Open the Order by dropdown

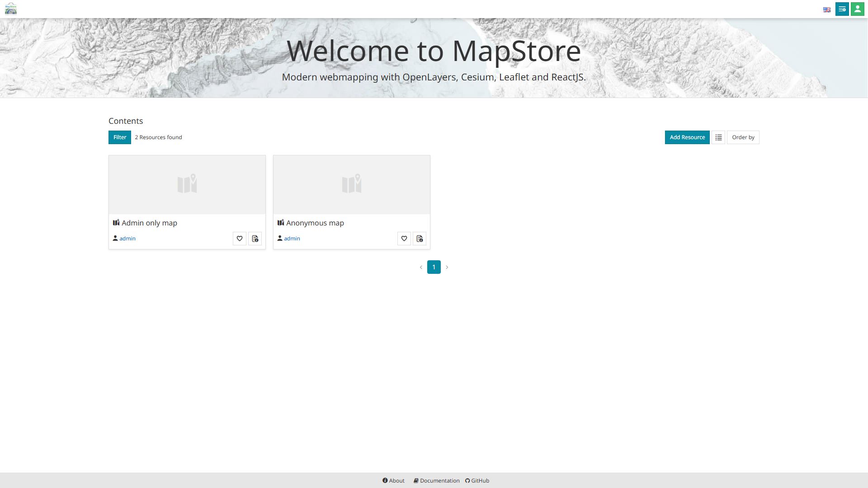tap(743, 137)
